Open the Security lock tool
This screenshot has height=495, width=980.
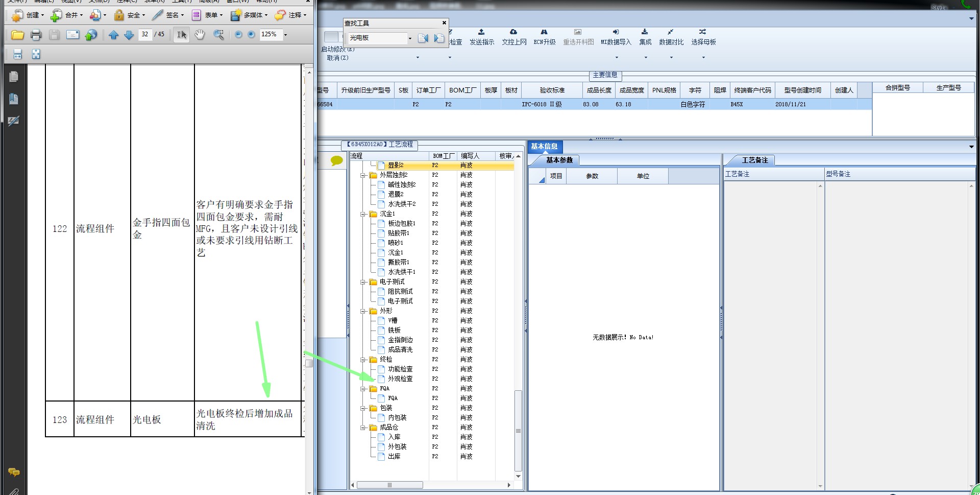pyautogui.click(x=130, y=15)
